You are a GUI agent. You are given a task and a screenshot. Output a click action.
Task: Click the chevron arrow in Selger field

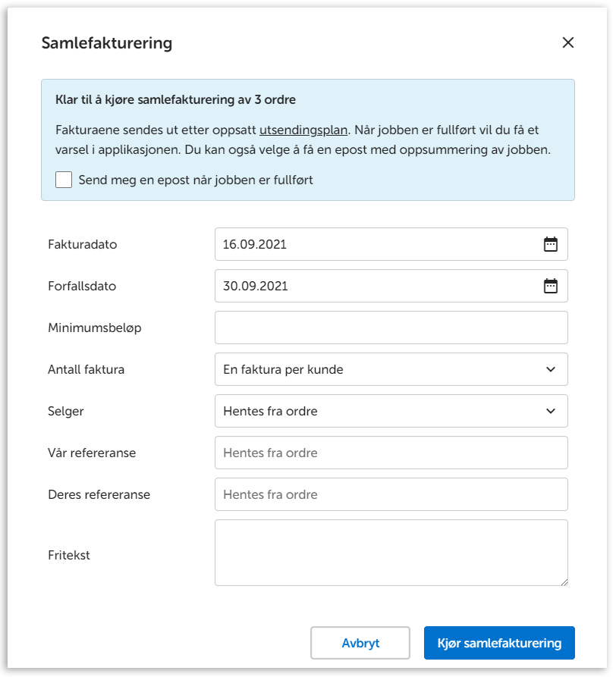(551, 411)
